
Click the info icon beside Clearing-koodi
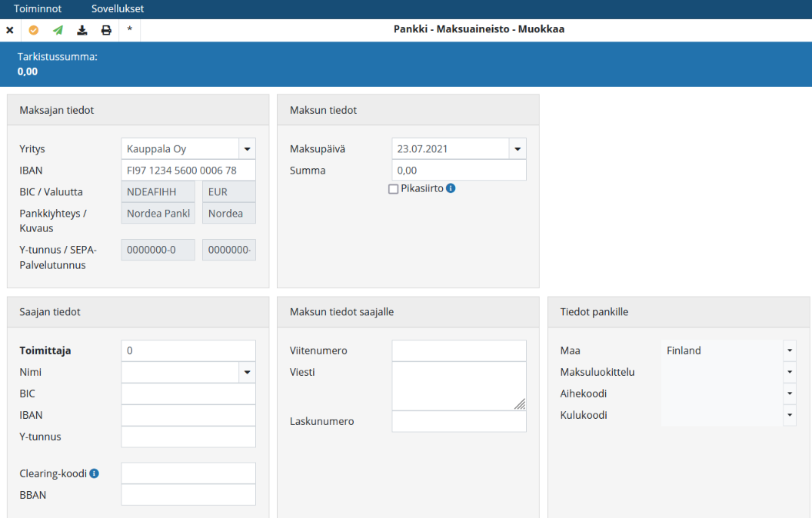pos(95,473)
